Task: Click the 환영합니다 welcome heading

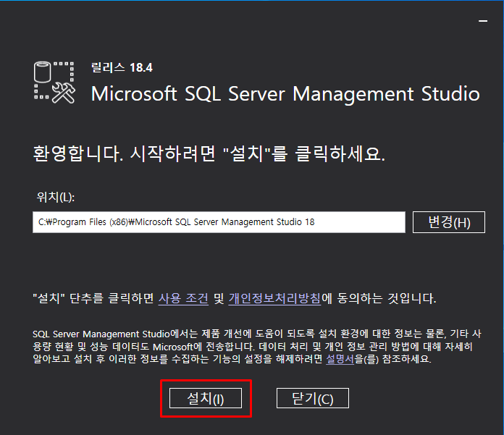Action: coord(209,153)
